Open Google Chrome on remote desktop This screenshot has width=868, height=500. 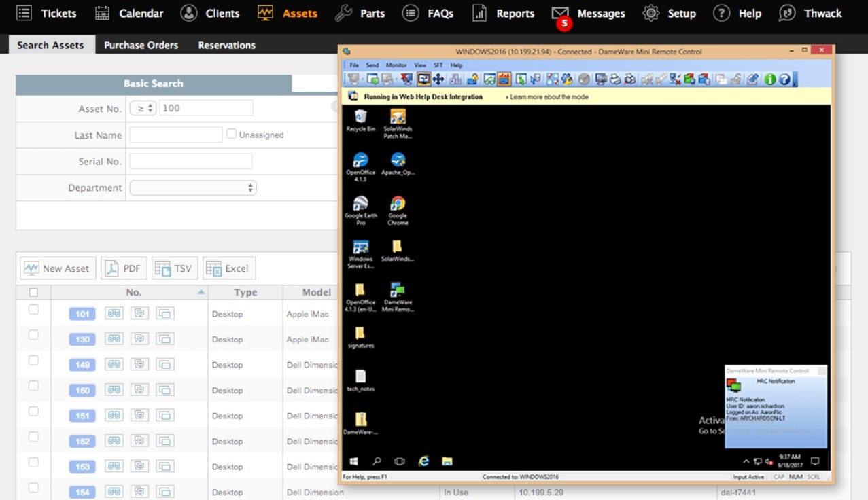point(398,211)
